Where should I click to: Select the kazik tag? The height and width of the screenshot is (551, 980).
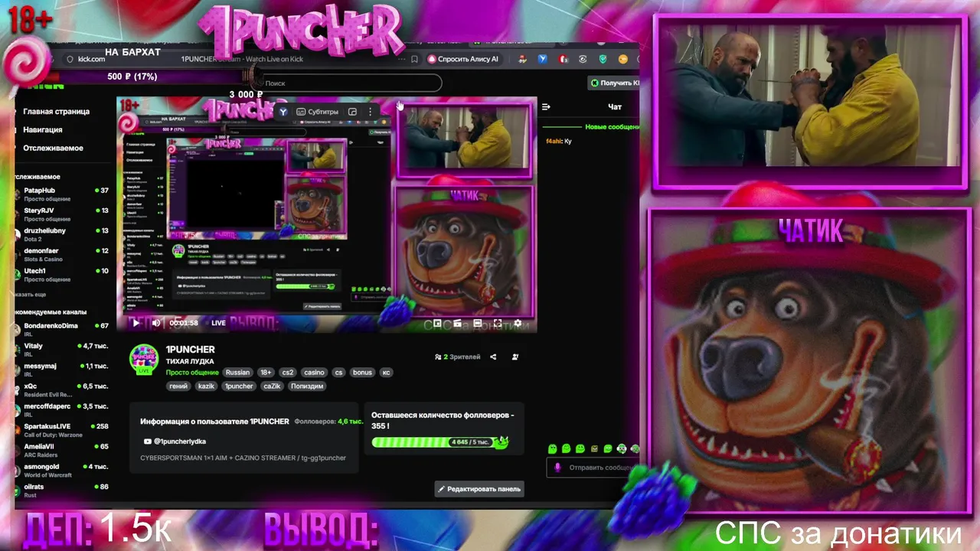click(x=206, y=386)
